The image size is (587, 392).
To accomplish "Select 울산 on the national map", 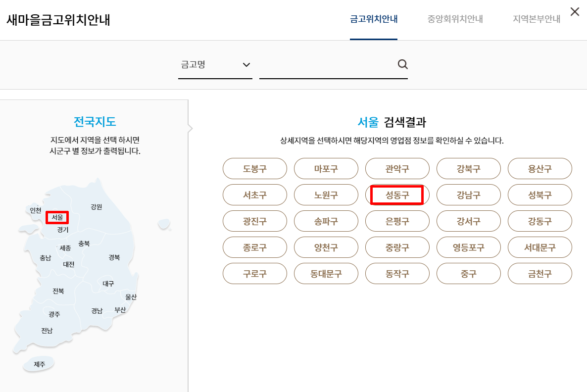I will (131, 297).
